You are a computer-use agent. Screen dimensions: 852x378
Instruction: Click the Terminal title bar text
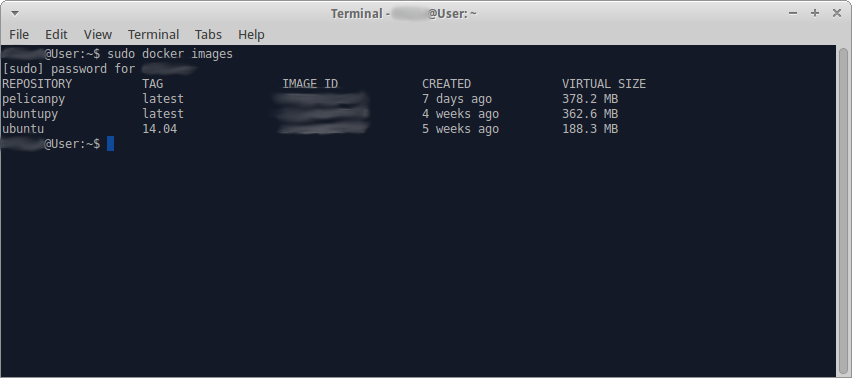403,14
